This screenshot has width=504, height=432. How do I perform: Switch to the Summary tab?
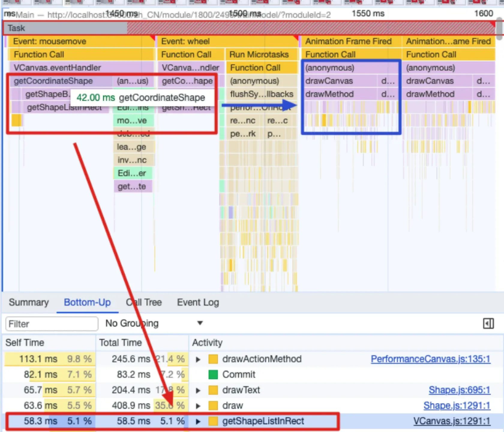29,302
